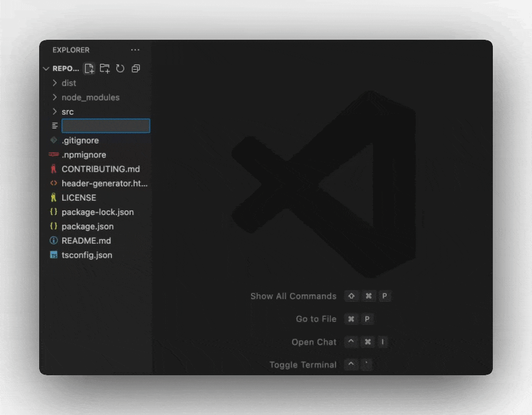Click the New File icon
Image resolution: width=532 pixels, height=415 pixels.
pyautogui.click(x=89, y=68)
